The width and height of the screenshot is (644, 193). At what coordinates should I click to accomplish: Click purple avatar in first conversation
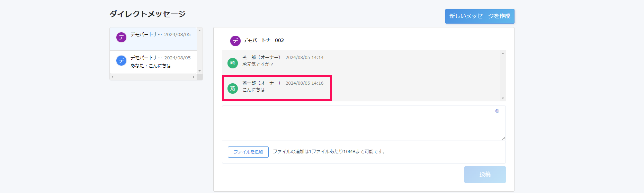point(121,37)
